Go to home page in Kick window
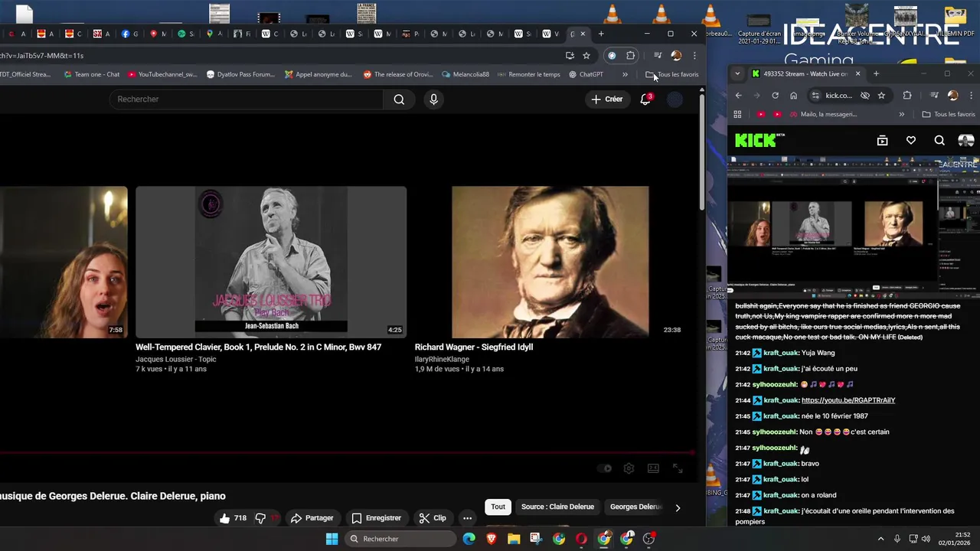Viewport: 980px width, 551px height. 793,96
